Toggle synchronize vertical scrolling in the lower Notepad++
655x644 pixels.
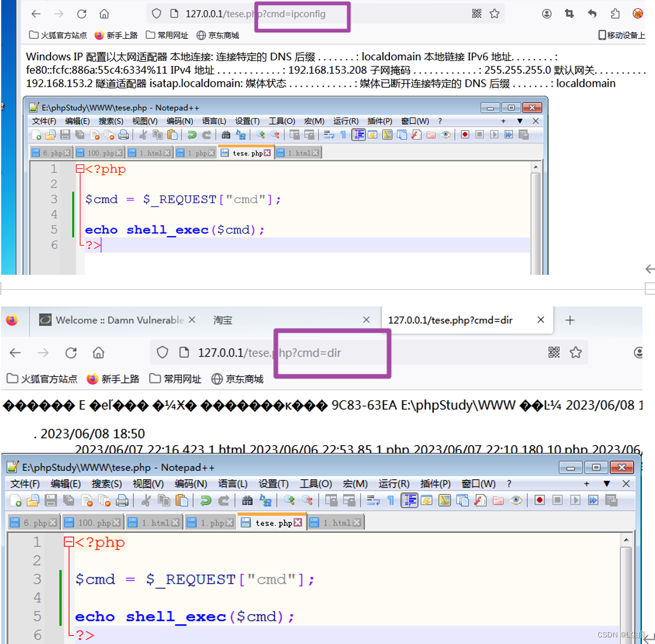point(331,500)
